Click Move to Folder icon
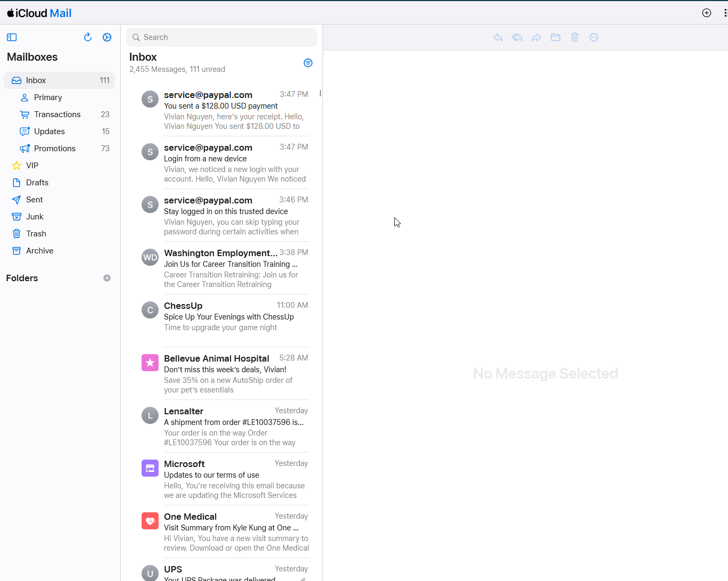 click(556, 37)
